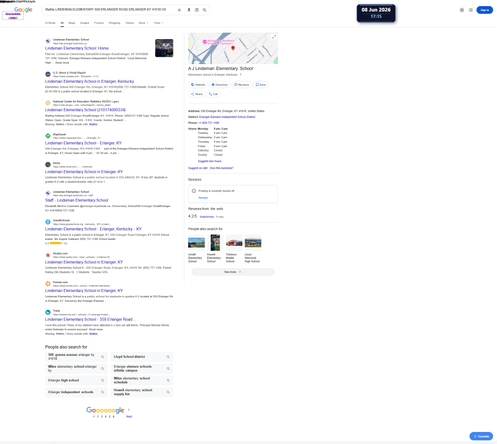Open 'Lindeman Elementary School: Home' result
500x444 pixels.
(77, 48)
